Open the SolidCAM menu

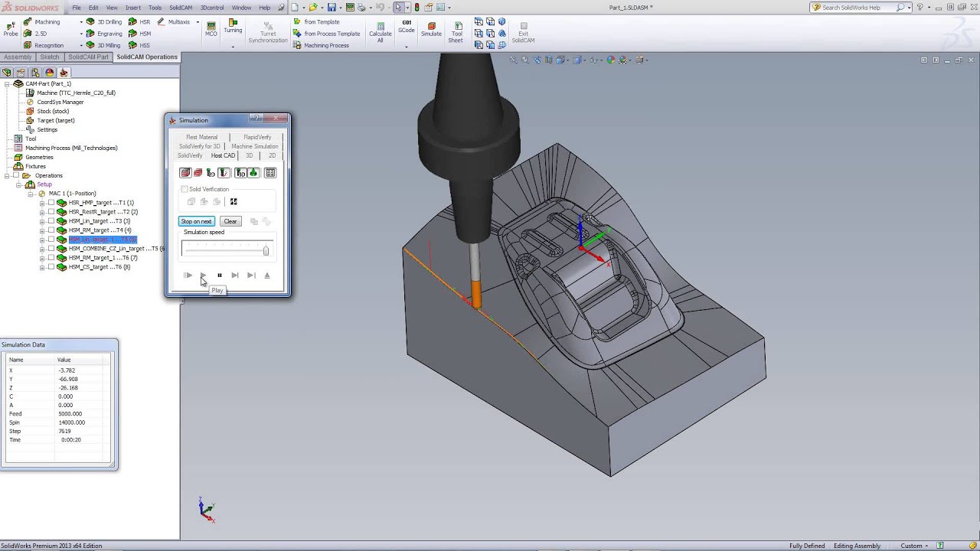(x=181, y=8)
